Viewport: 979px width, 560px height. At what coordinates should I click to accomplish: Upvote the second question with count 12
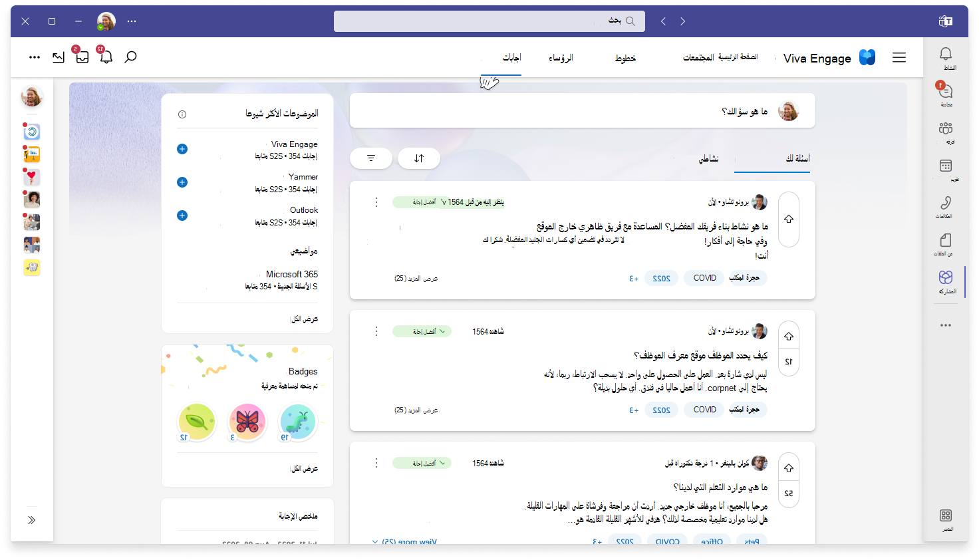[x=789, y=337]
